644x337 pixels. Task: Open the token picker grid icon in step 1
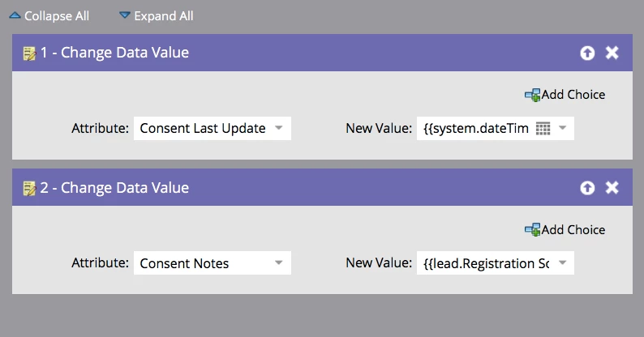point(543,129)
